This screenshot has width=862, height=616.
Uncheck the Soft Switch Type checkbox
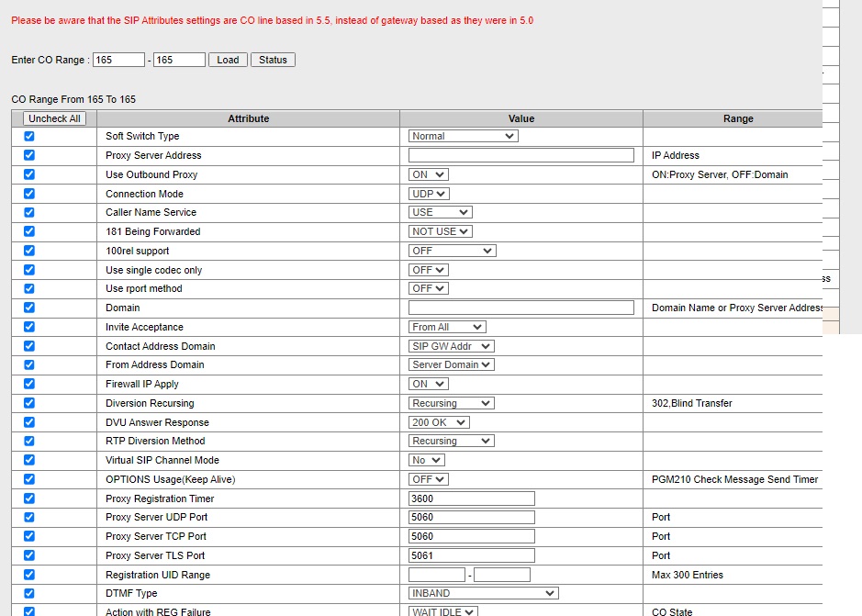tap(29, 136)
